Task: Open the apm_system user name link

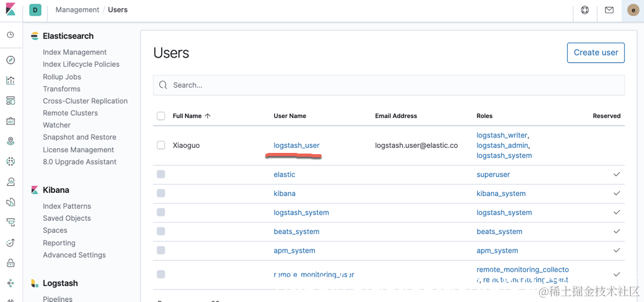Action: 294,250
